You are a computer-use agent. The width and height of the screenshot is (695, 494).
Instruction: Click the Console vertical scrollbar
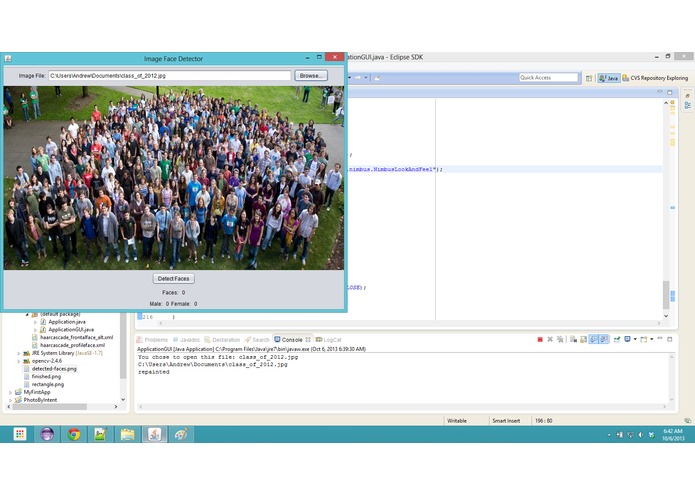[x=672, y=378]
